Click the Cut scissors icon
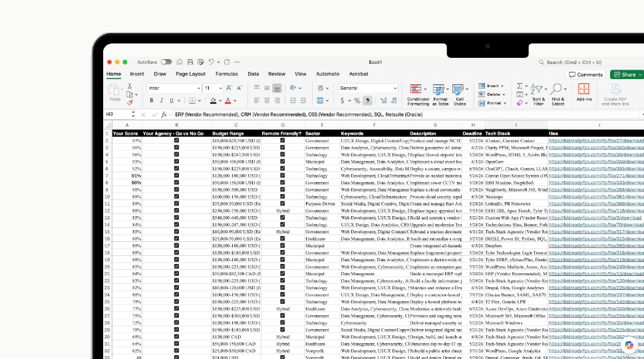Screen dimensions: 644x359 point(130,86)
